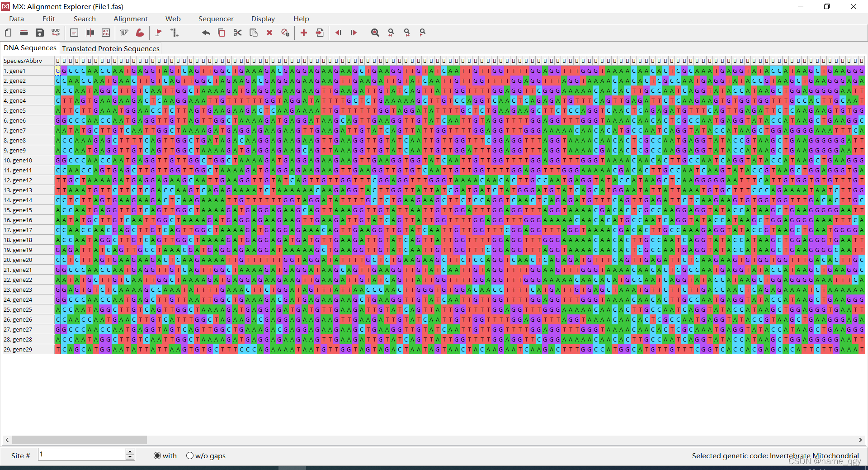Click the find marked site icon
The height and width of the screenshot is (470, 868).
click(423, 33)
